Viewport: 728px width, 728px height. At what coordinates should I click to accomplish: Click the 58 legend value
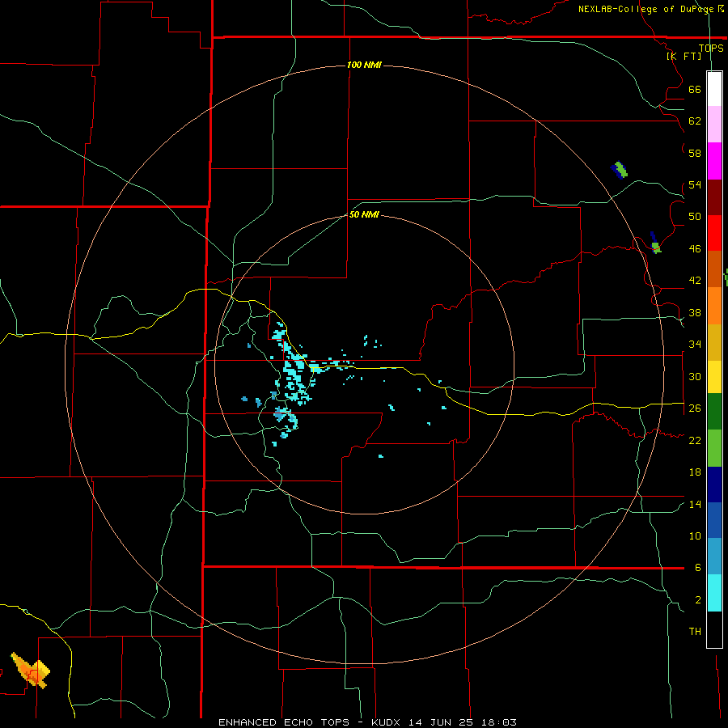click(695, 153)
